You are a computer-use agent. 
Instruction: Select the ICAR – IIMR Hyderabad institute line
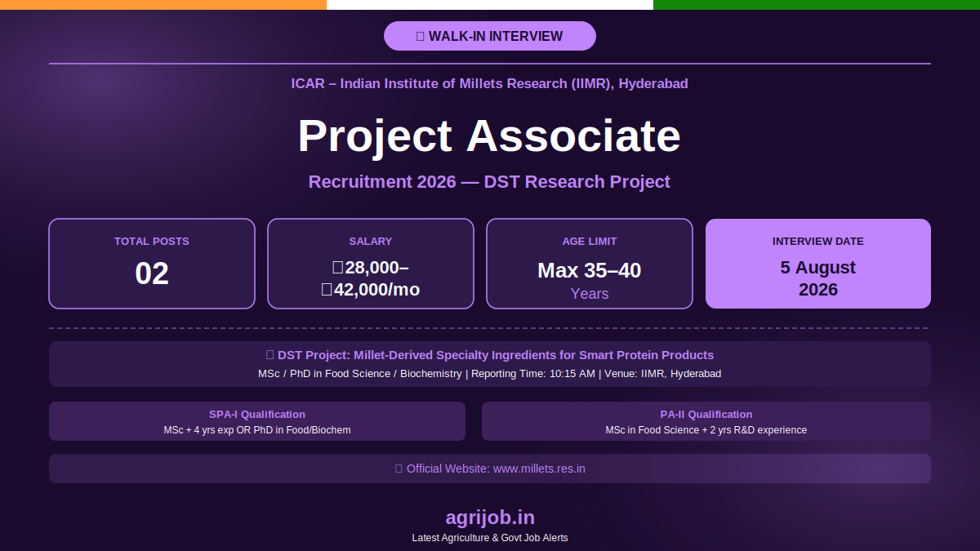pos(490,83)
